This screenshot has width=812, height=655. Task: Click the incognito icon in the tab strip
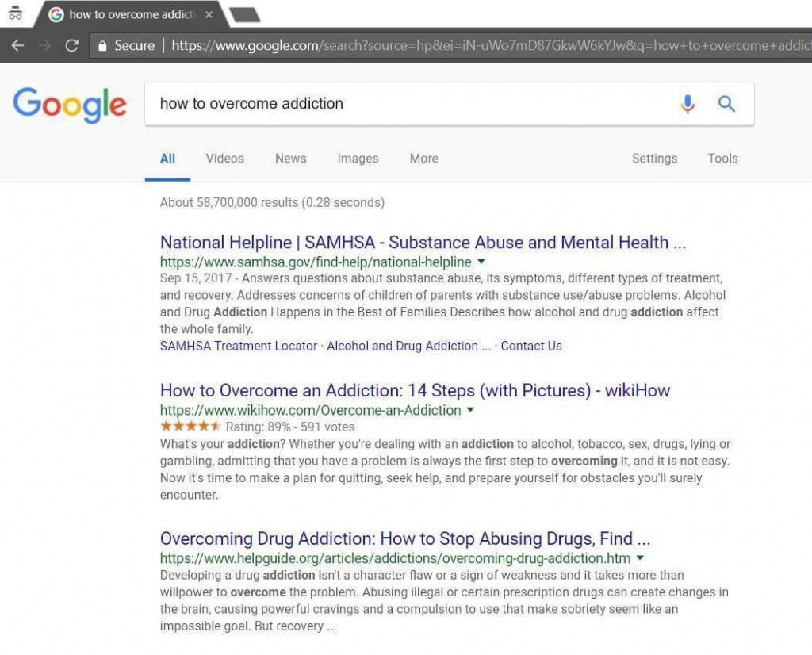[16, 13]
